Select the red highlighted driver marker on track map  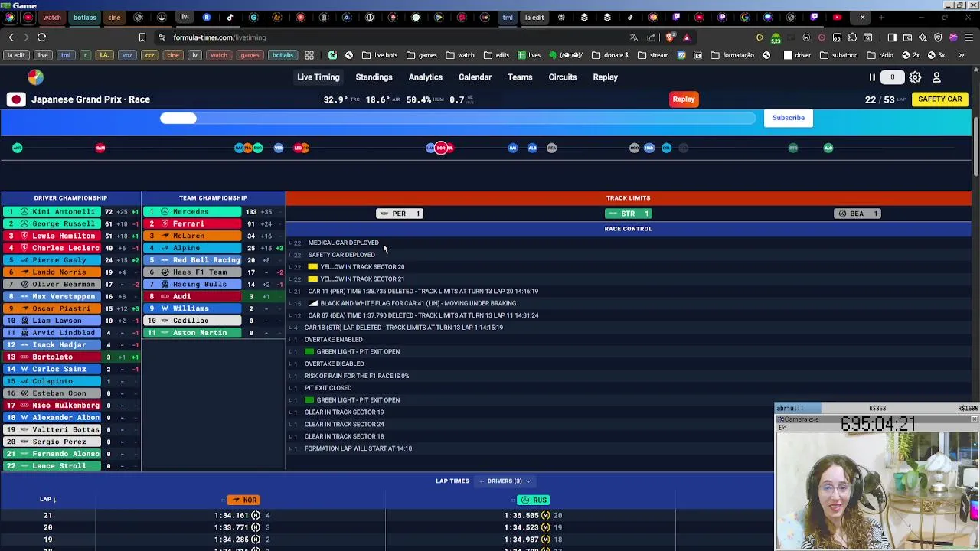pos(441,148)
